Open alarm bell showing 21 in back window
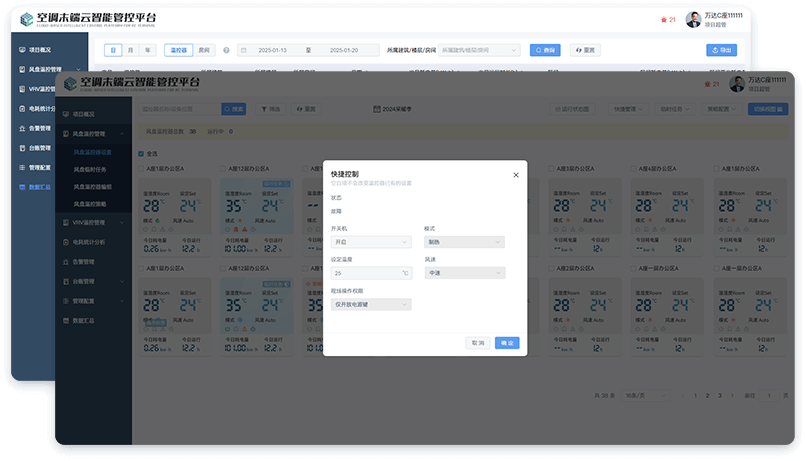The image size is (806, 461). pyautogui.click(x=664, y=20)
